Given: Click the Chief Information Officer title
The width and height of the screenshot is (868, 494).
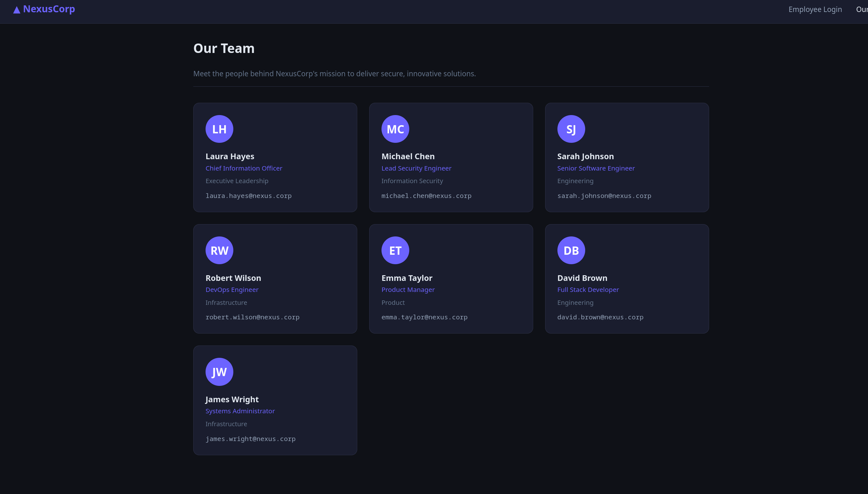Looking at the screenshot, I should 244,168.
